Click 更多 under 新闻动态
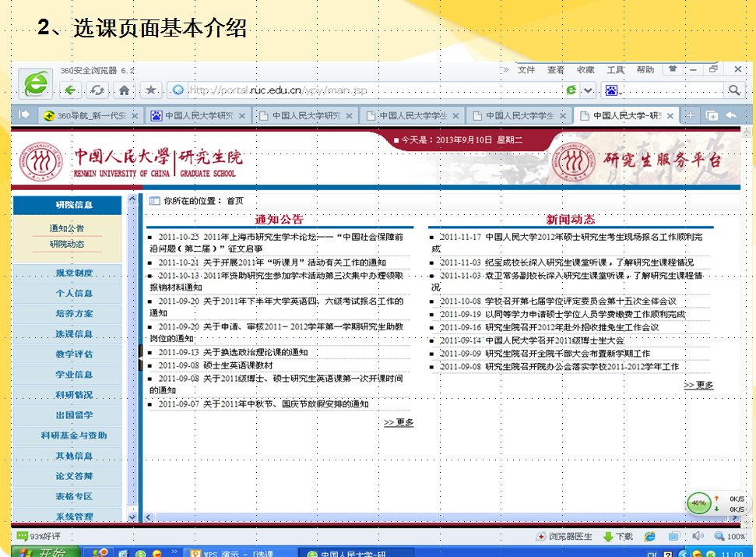 (x=698, y=385)
